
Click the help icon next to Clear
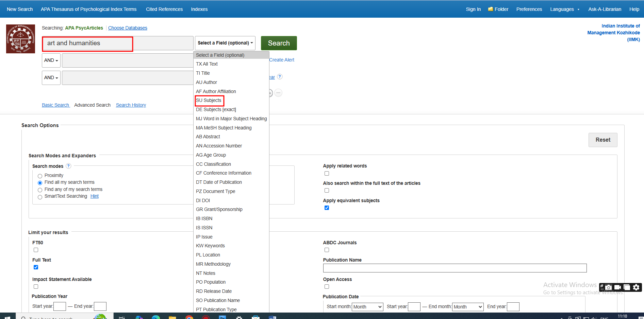280,77
